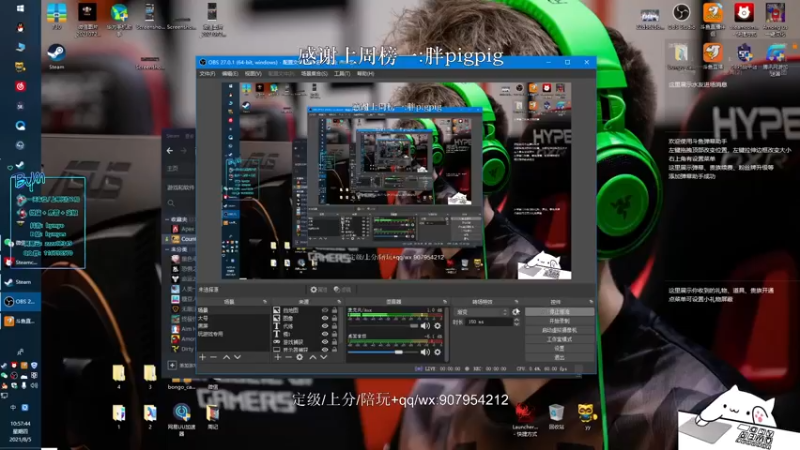Click QQ penguin icon on taskbar
Viewport: 800px width, 450px height.
[x=20, y=28]
